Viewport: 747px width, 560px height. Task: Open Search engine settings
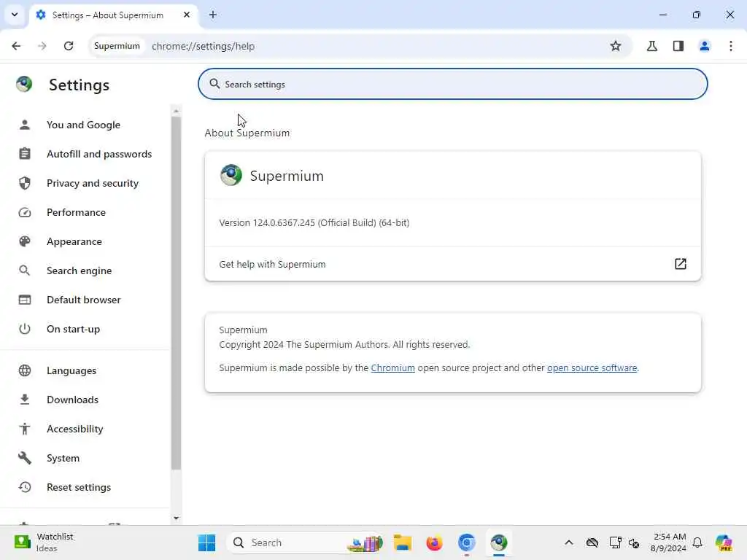tap(79, 271)
